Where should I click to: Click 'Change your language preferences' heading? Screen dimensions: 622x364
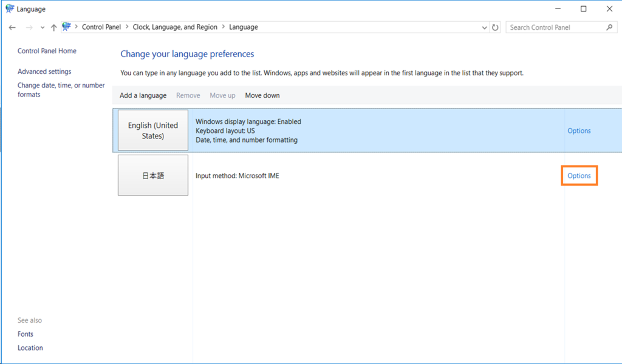[x=187, y=54]
